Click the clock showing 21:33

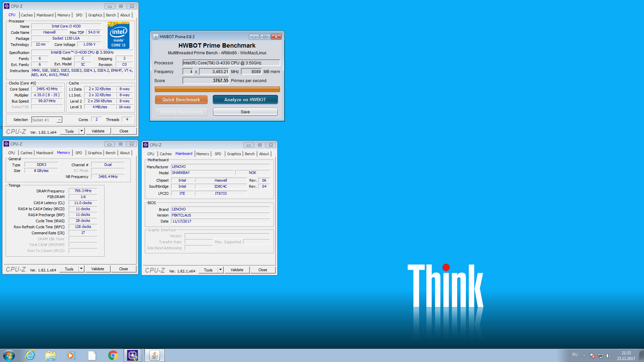[x=626, y=353]
